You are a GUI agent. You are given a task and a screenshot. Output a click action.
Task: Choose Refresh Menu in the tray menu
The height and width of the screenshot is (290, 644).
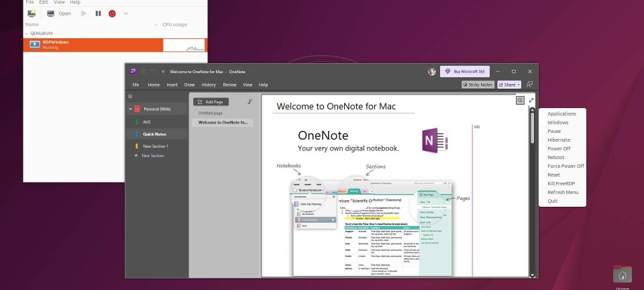click(x=563, y=192)
